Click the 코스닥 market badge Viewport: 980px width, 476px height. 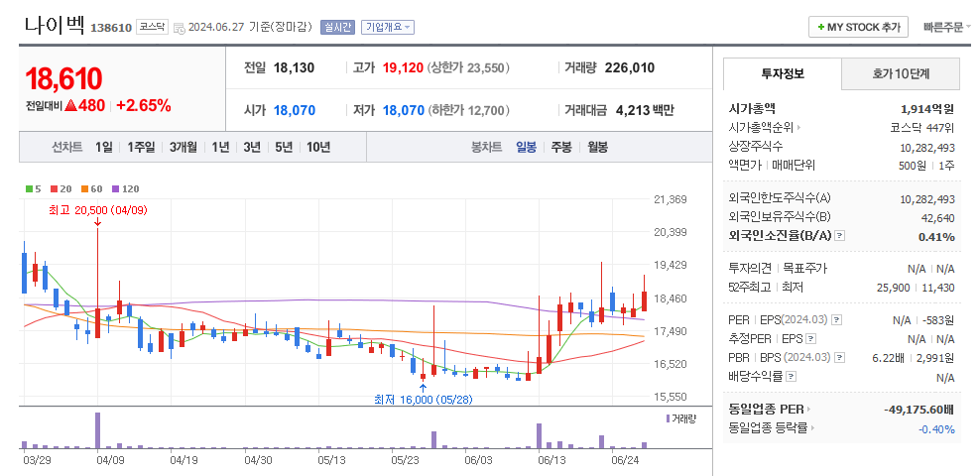click(x=152, y=27)
